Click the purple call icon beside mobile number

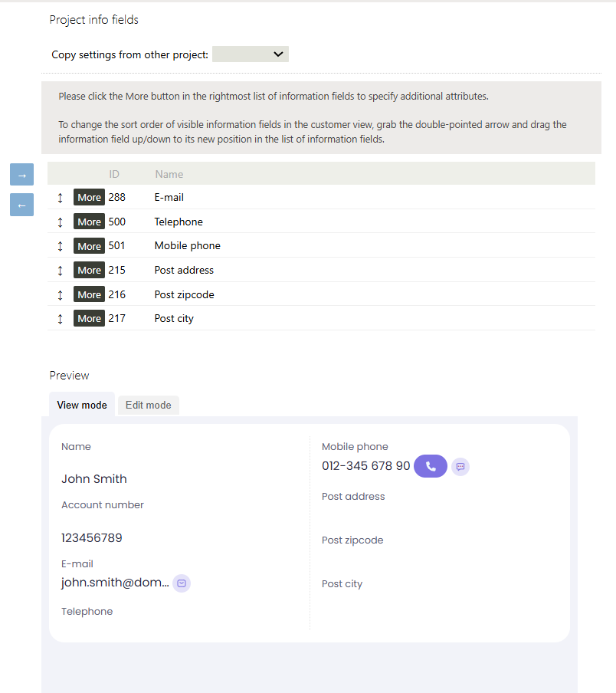pos(430,466)
